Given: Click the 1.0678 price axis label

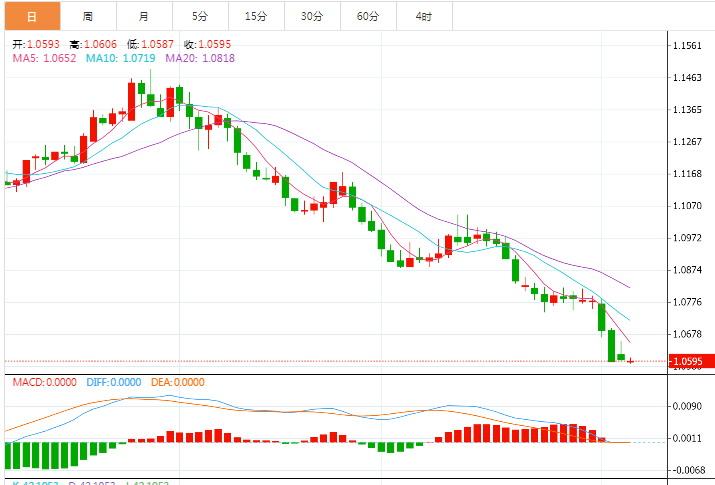Looking at the screenshot, I should (x=688, y=334).
